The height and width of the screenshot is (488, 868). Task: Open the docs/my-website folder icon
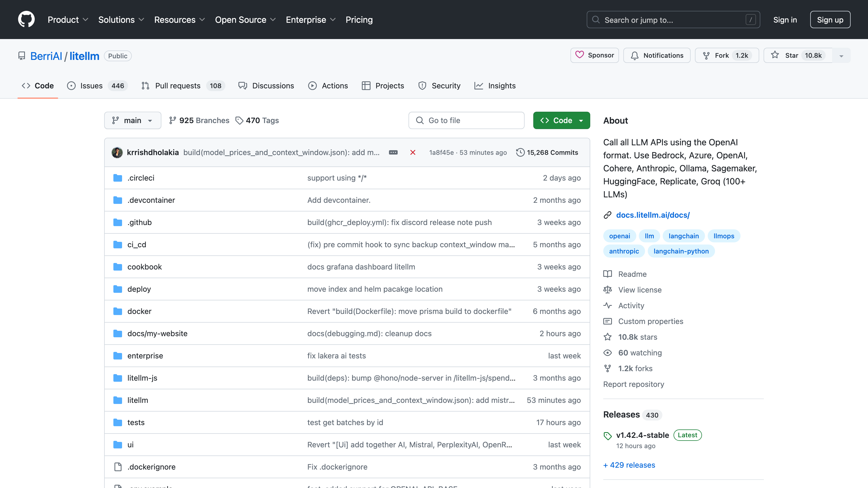pos(118,333)
